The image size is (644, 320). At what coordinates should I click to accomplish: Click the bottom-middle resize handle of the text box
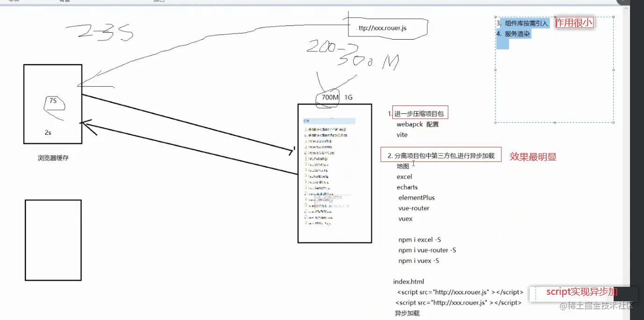tap(554, 122)
